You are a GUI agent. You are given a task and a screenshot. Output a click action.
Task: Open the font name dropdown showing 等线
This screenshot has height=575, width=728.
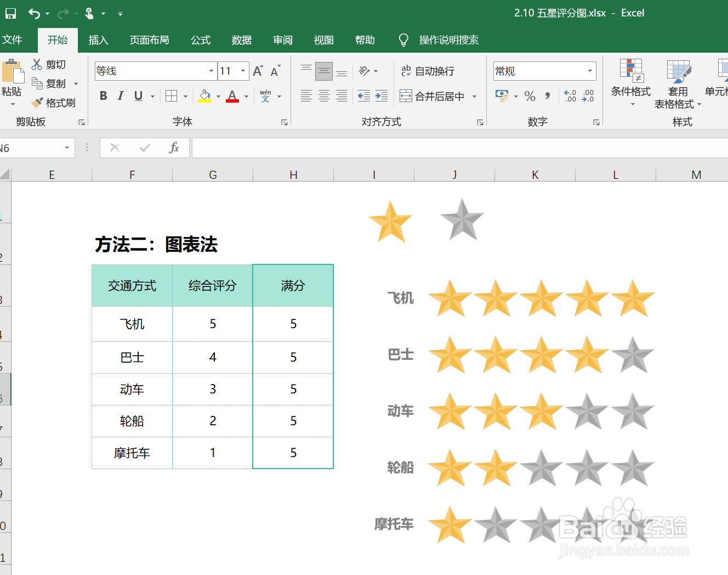211,71
